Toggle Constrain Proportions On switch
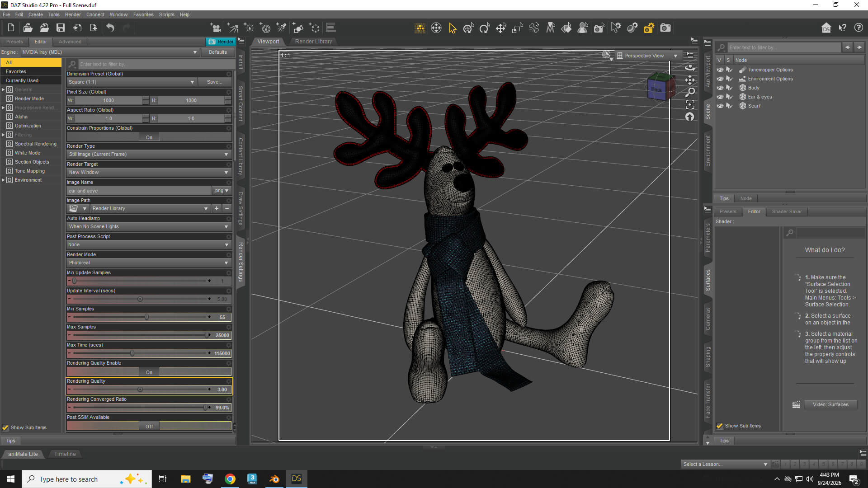Viewport: 868px width, 488px height. tap(149, 137)
